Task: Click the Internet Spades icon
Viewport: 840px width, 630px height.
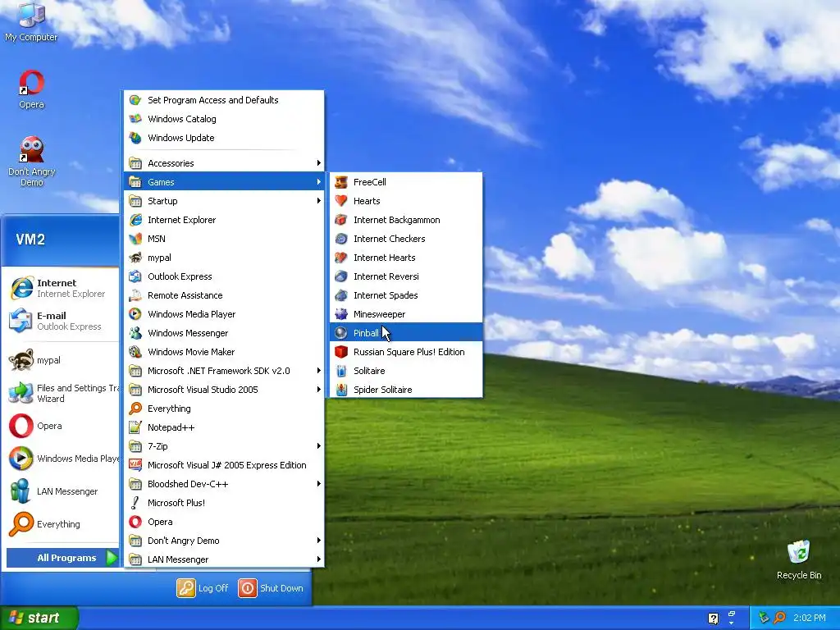Action: 340,295
